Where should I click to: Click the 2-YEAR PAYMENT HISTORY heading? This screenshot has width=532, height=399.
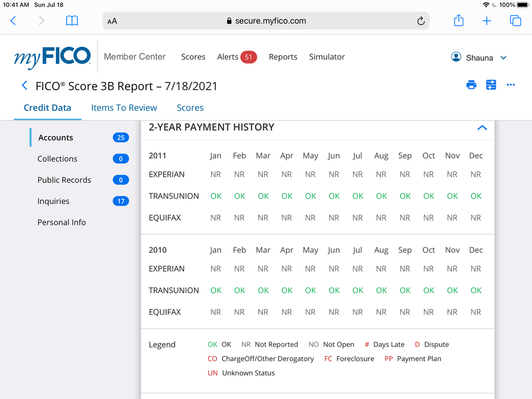click(x=211, y=127)
